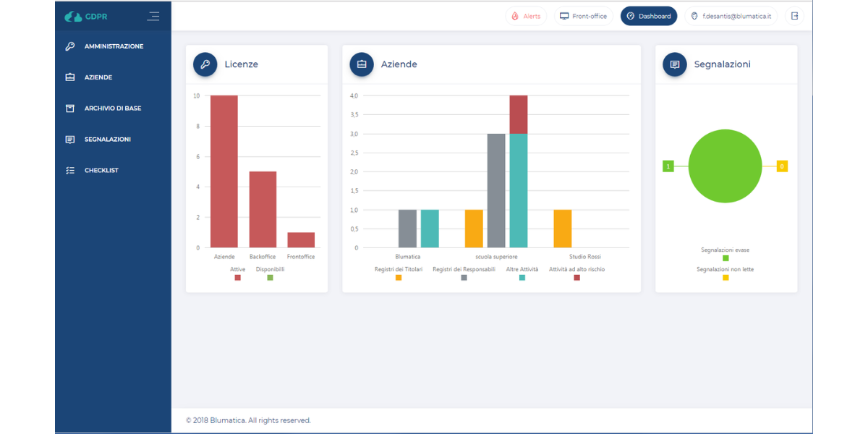Click the Aziende briefcase card icon
868x434 pixels.
click(362, 64)
